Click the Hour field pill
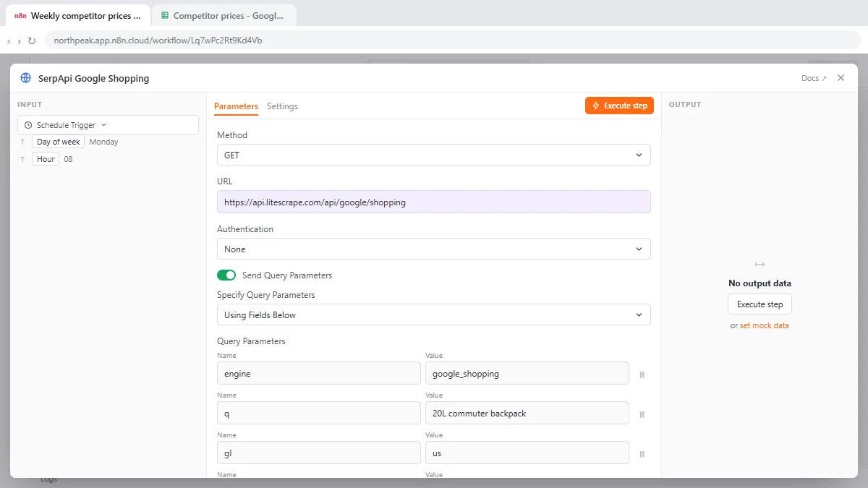 pos(46,159)
